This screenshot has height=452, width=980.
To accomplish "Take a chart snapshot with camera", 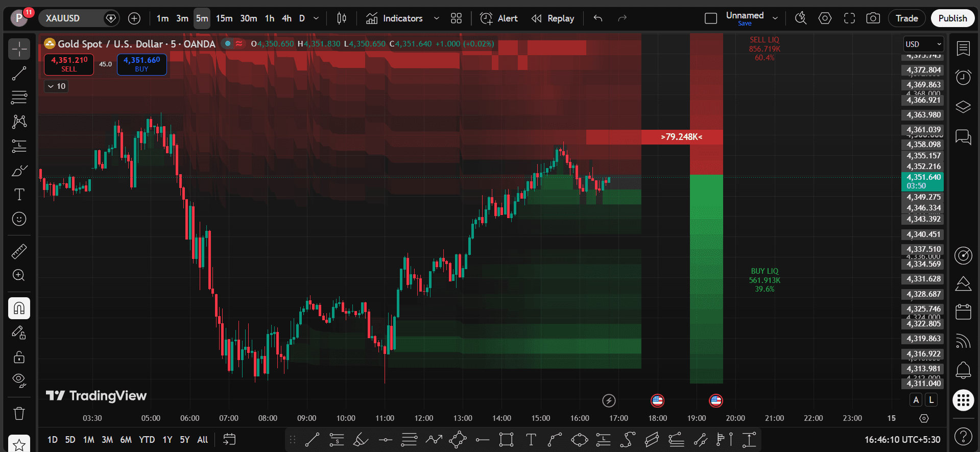I will click(x=873, y=18).
